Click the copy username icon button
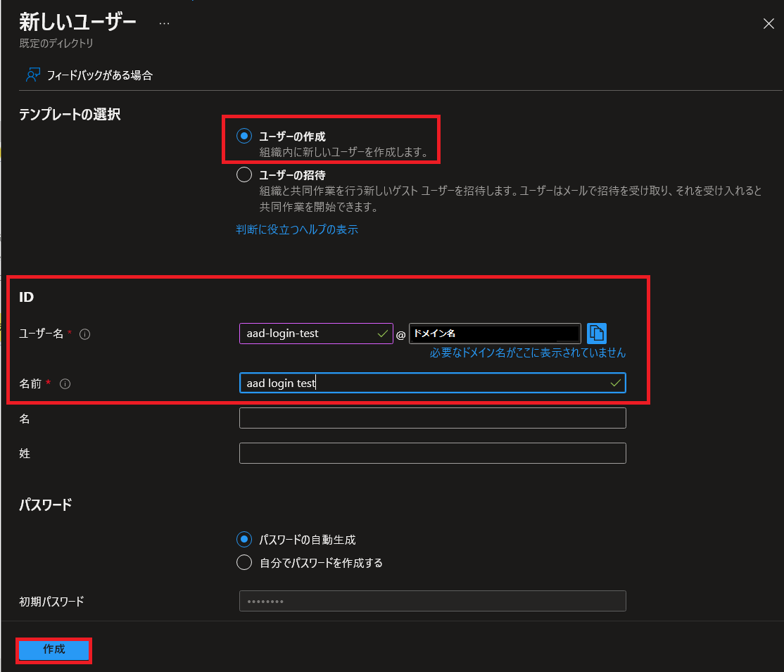The height and width of the screenshot is (672, 784). [x=597, y=334]
